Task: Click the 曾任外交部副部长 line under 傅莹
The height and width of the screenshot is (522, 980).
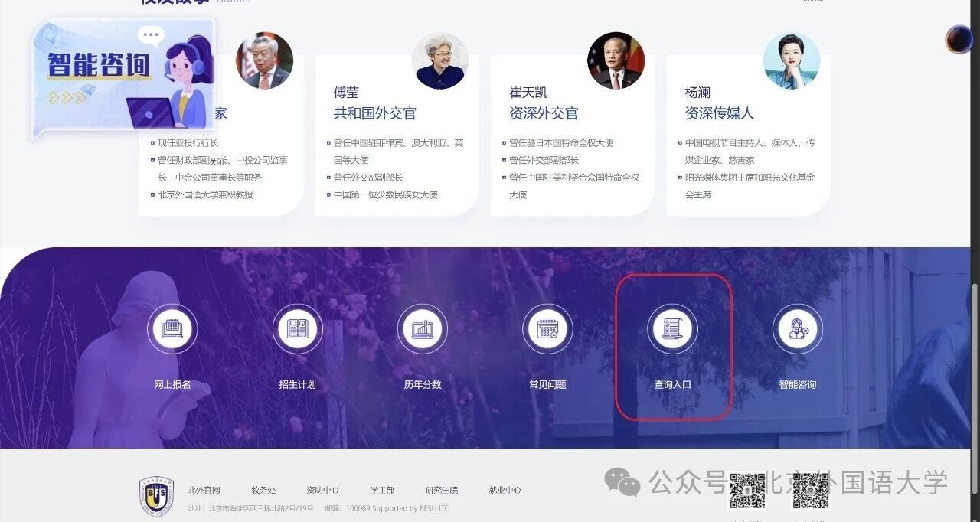Action: pos(367,177)
